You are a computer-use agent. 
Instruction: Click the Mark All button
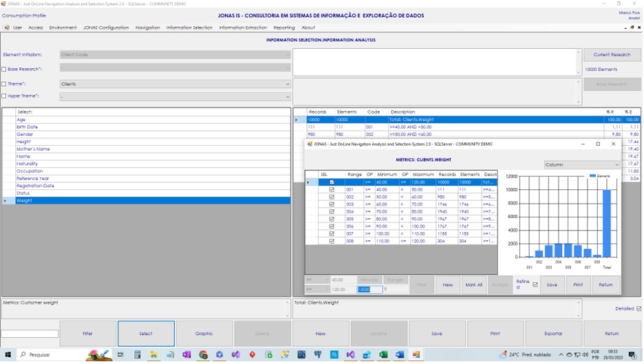tap(473, 284)
